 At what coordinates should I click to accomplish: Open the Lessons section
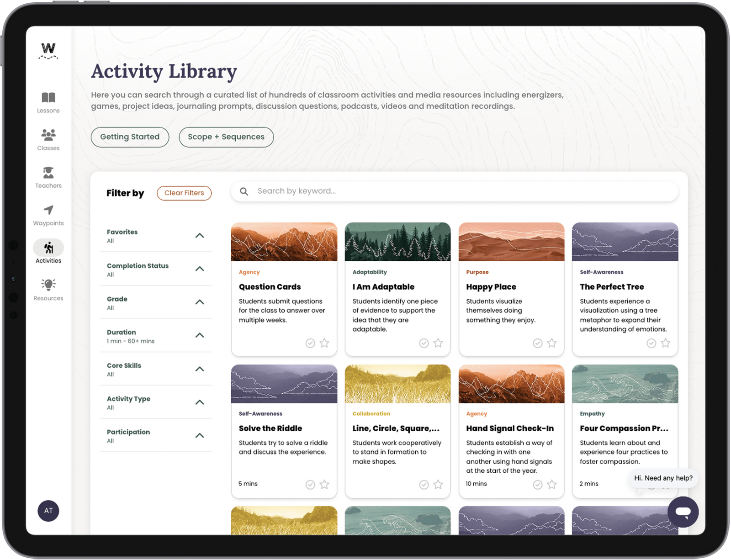click(48, 97)
